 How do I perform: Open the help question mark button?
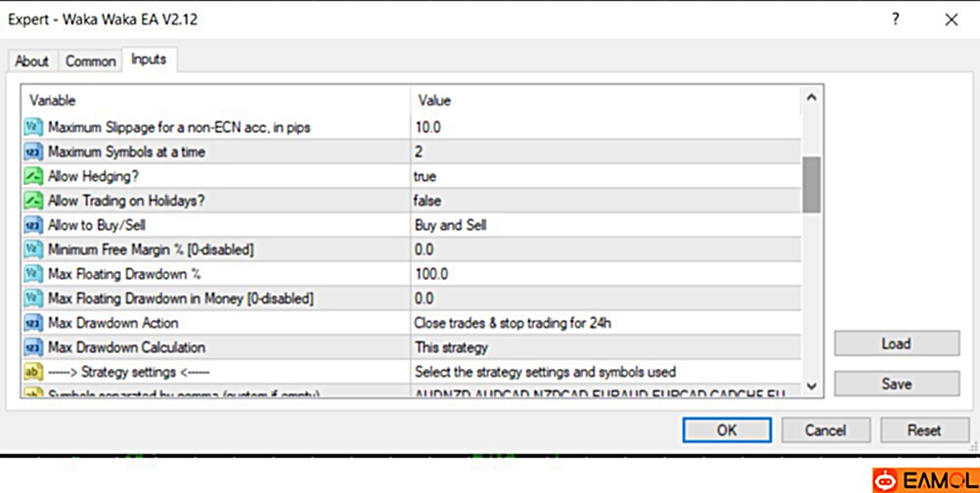pyautogui.click(x=896, y=20)
